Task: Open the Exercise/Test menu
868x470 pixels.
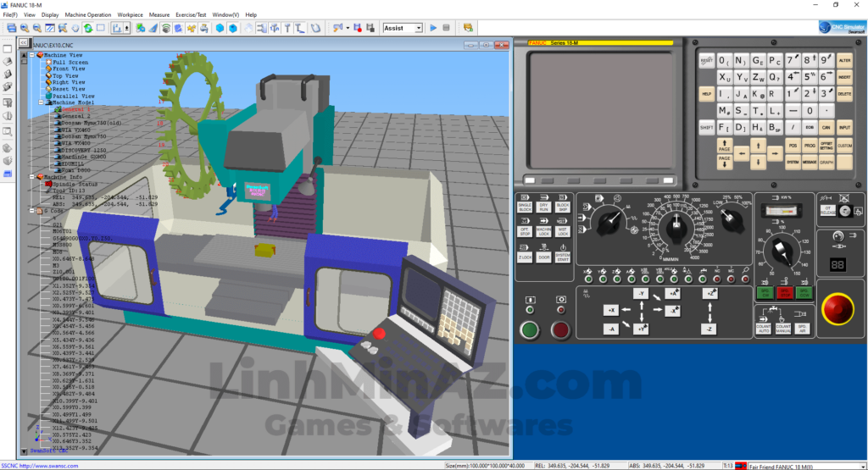Action: [191, 15]
